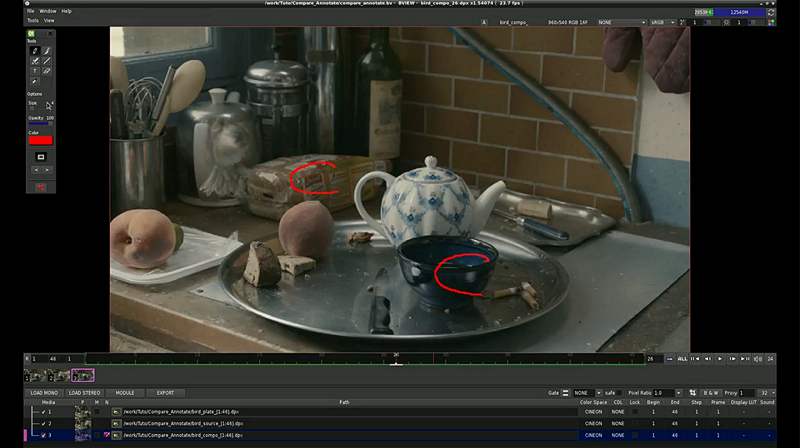Screen dimensions: 800x448
Task: Open the Pixel Ratio dropdown
Action: point(668,393)
